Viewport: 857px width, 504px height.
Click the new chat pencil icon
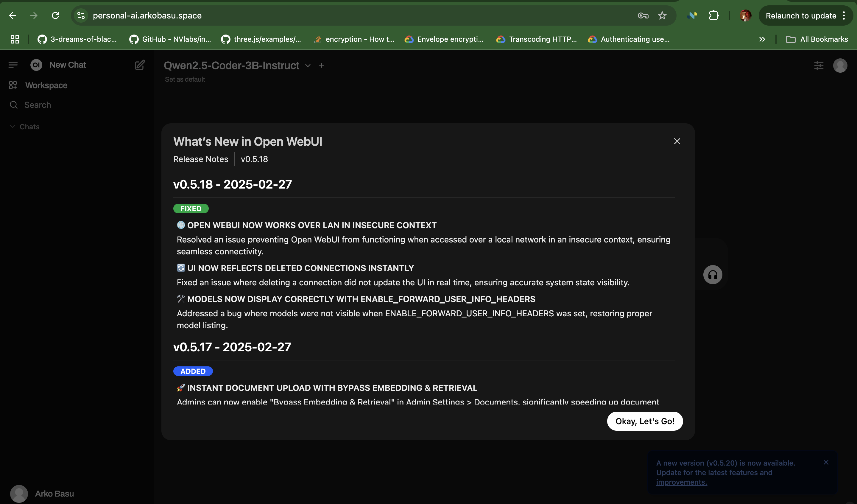[x=139, y=65]
